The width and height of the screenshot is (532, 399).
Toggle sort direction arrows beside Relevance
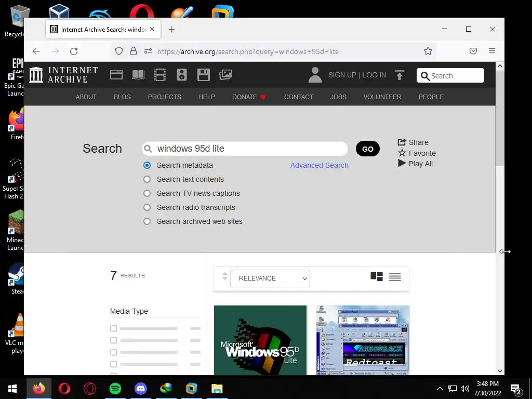(x=224, y=276)
